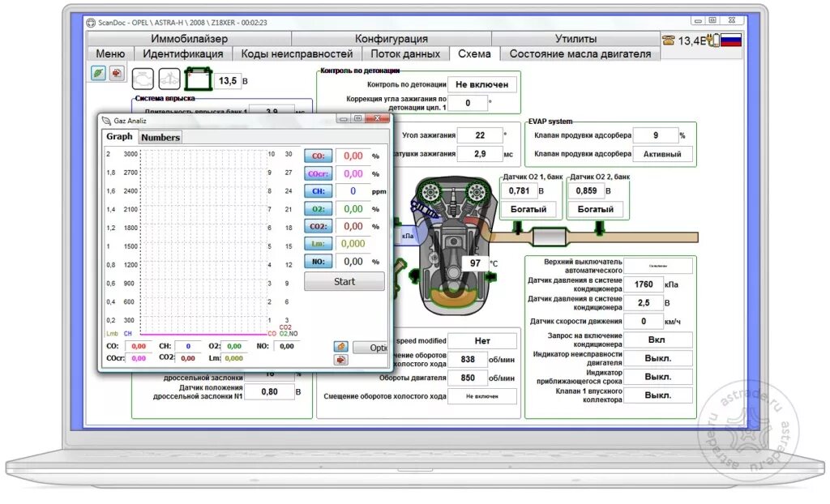Toggle the CO: channel button
This screenshot has height=504, width=830.
tap(318, 156)
